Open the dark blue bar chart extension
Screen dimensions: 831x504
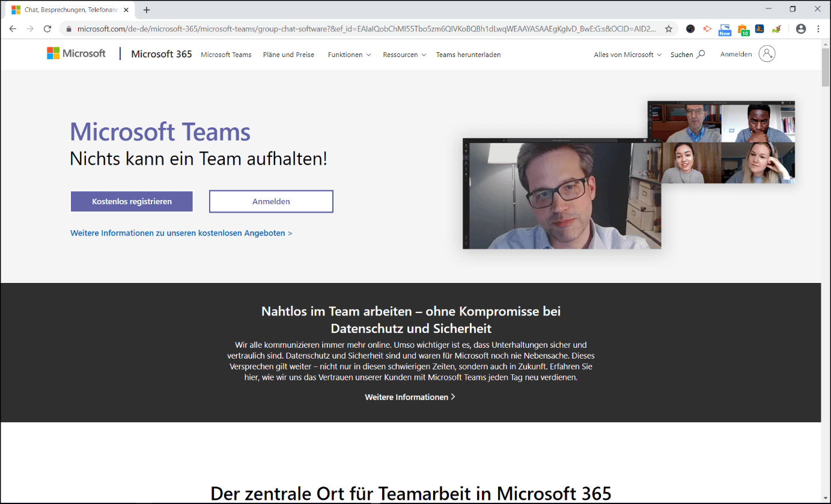point(759,28)
